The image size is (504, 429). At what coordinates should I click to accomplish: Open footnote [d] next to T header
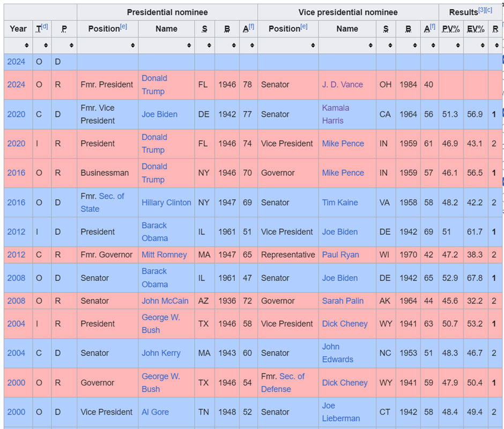(45, 26)
